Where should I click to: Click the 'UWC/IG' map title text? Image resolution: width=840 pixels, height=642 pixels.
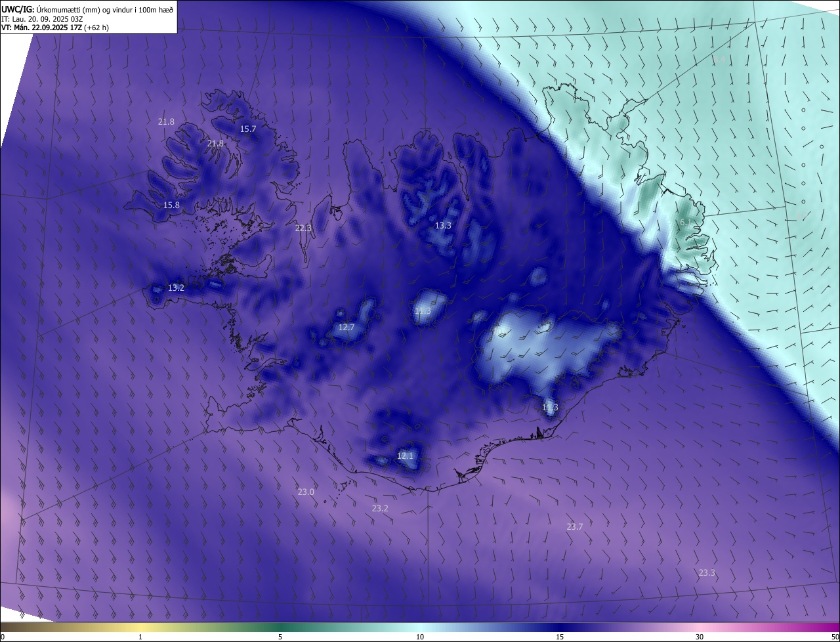pyautogui.click(x=17, y=9)
